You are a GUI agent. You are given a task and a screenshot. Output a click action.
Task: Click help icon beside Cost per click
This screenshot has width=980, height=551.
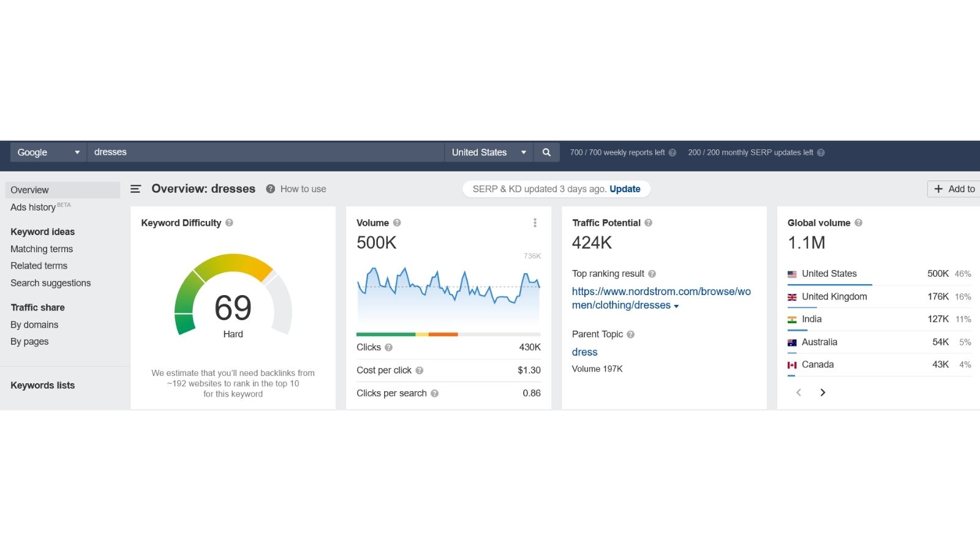click(x=420, y=370)
